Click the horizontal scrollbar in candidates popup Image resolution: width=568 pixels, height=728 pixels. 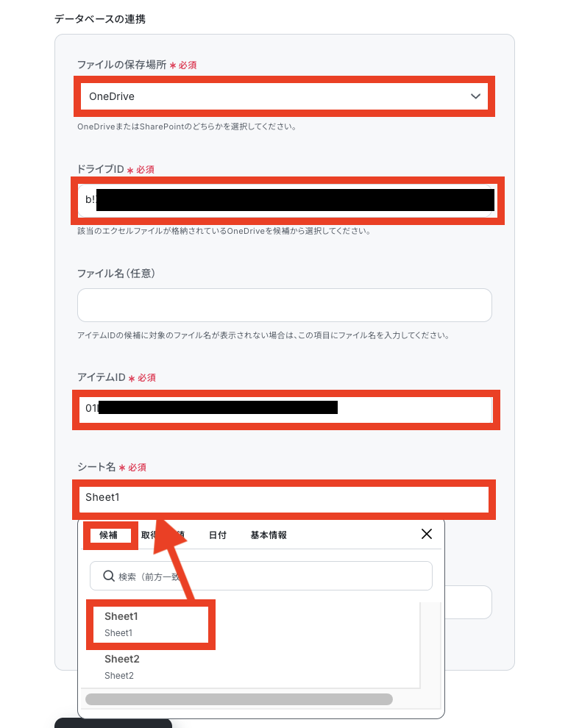coord(238,699)
